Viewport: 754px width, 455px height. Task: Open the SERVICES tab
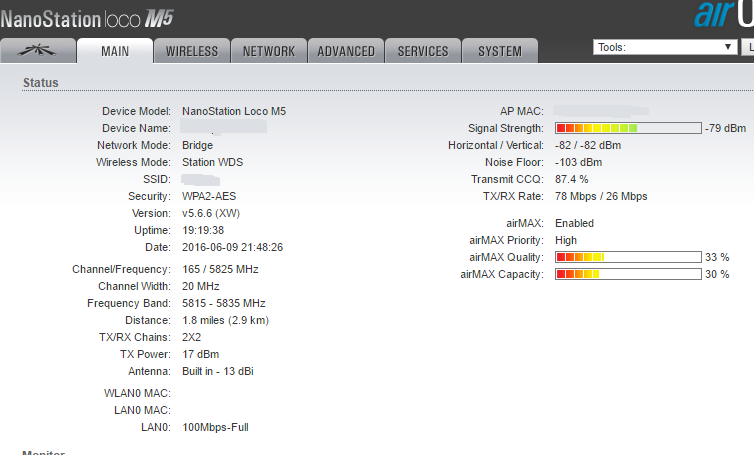423,51
